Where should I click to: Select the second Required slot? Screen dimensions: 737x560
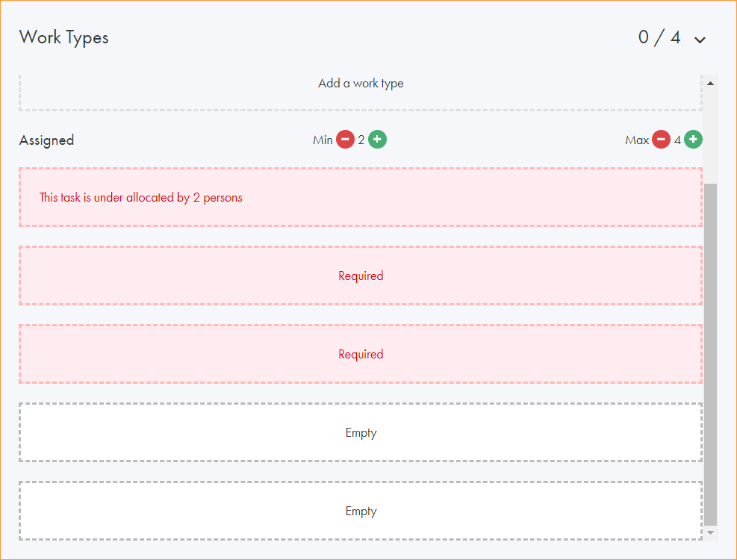(x=361, y=354)
